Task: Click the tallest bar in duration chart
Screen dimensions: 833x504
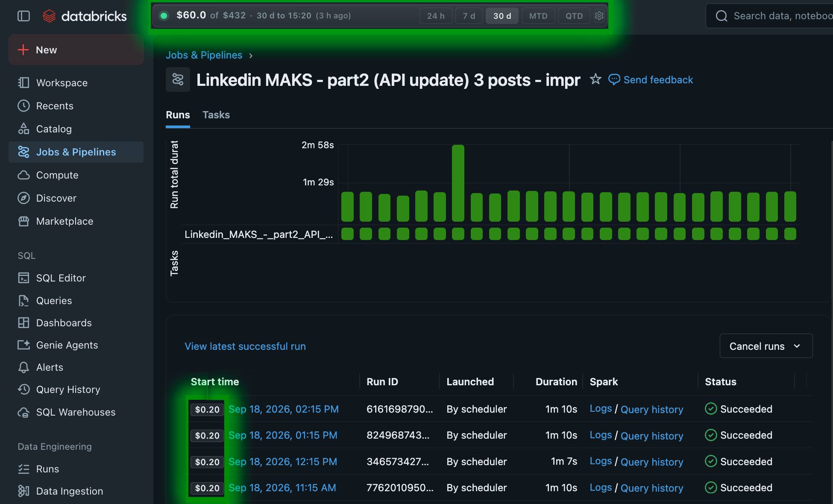Action: coord(458,183)
